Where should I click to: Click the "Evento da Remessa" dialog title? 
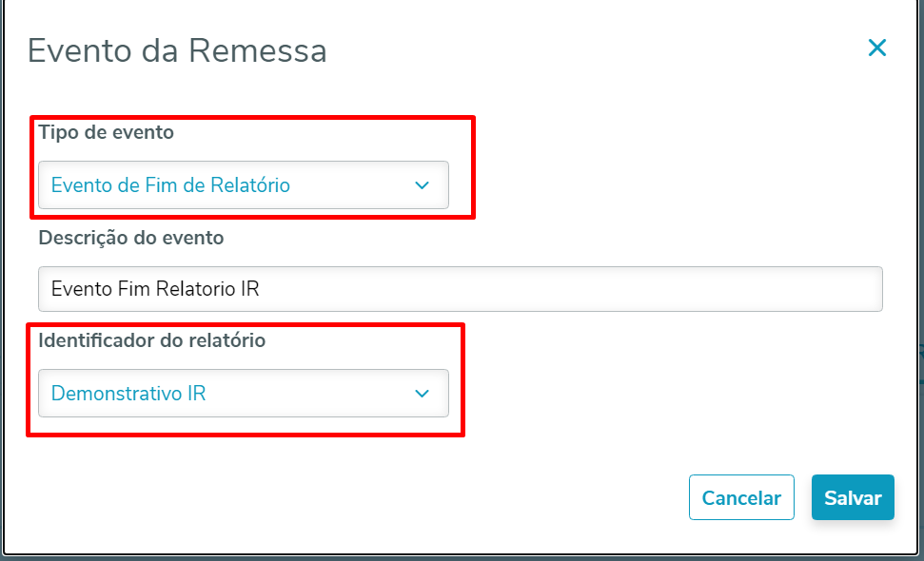(177, 50)
